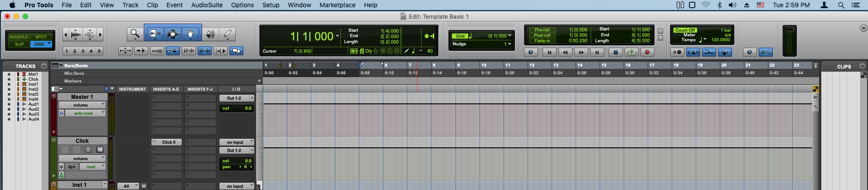Open the Event menu
The height and width of the screenshot is (190, 868).
175,5
